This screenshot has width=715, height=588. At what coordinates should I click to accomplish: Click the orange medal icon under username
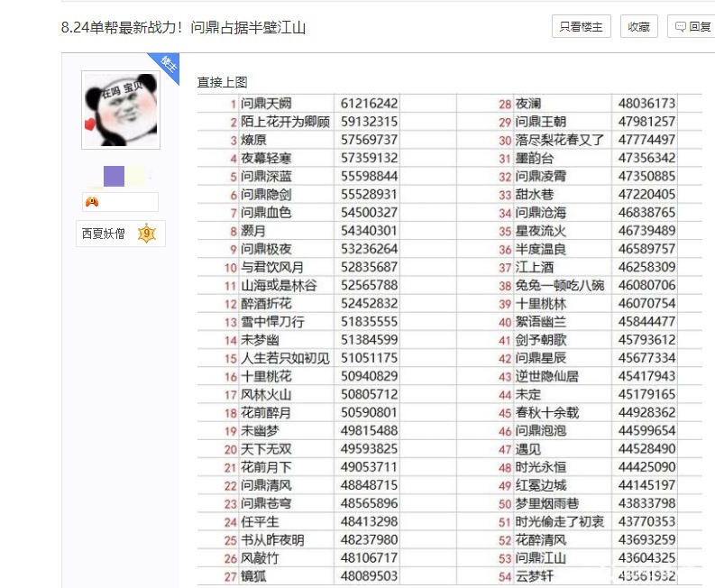point(92,201)
